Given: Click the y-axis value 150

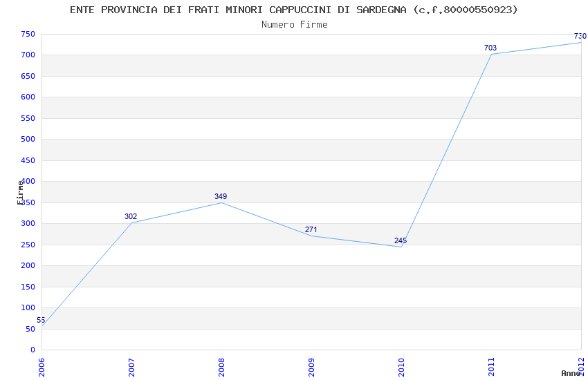Looking at the screenshot, I should [x=28, y=287].
